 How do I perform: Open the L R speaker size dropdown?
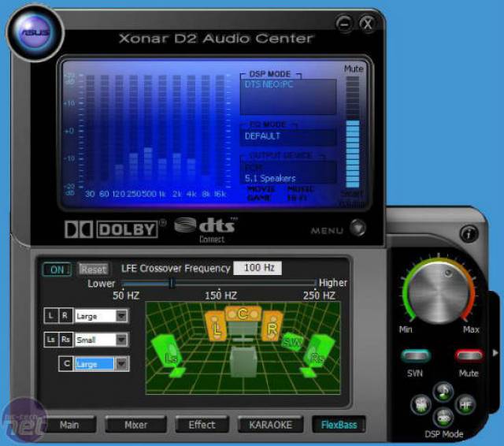point(121,316)
